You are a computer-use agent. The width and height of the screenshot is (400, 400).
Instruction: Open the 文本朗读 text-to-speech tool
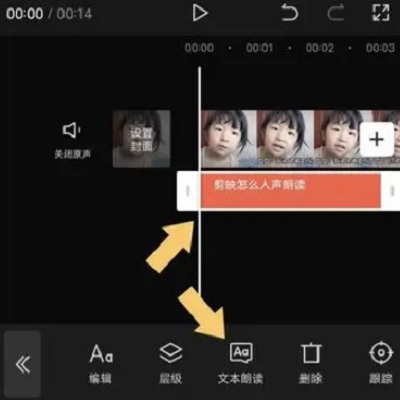click(x=241, y=364)
